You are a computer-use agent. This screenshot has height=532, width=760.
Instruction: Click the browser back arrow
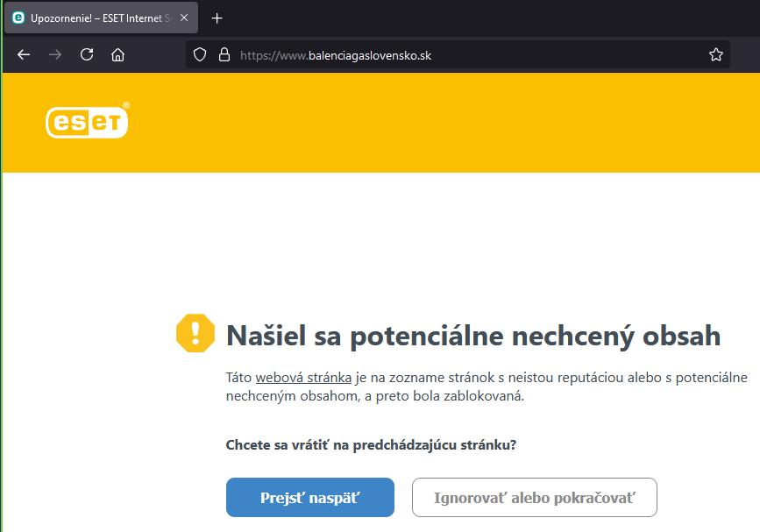[x=24, y=54]
